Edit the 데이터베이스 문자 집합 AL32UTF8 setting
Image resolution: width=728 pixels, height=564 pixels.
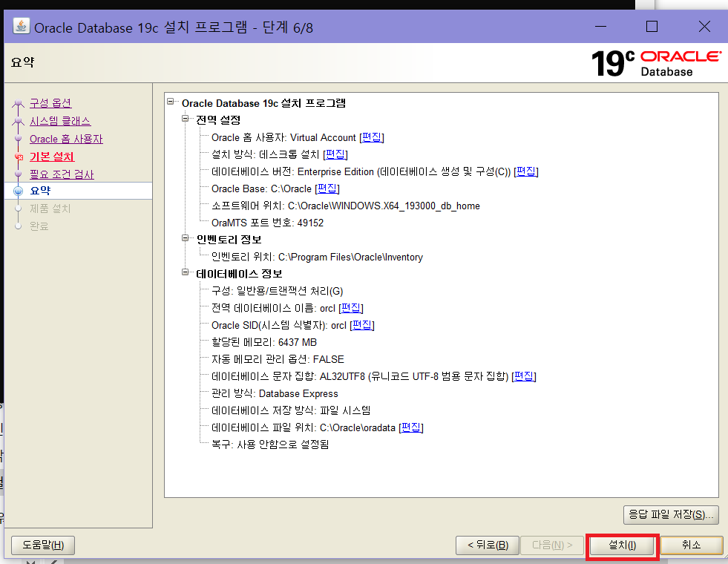[524, 376]
